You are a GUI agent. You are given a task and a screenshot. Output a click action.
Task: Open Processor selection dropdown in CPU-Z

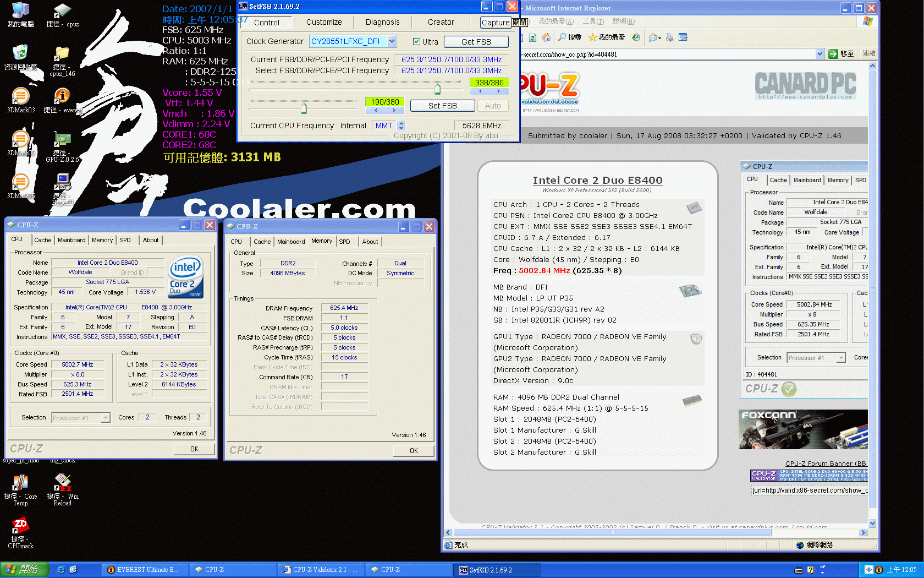pyautogui.click(x=105, y=418)
